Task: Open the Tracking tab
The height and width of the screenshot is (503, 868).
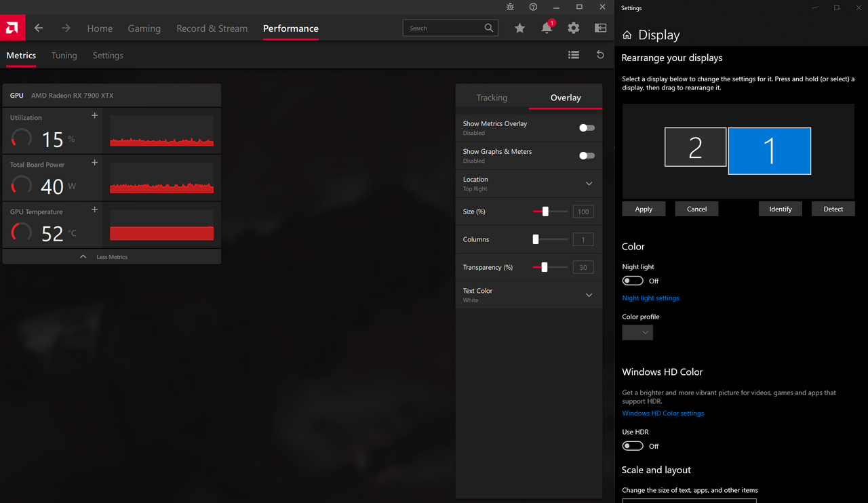Action: [492, 98]
